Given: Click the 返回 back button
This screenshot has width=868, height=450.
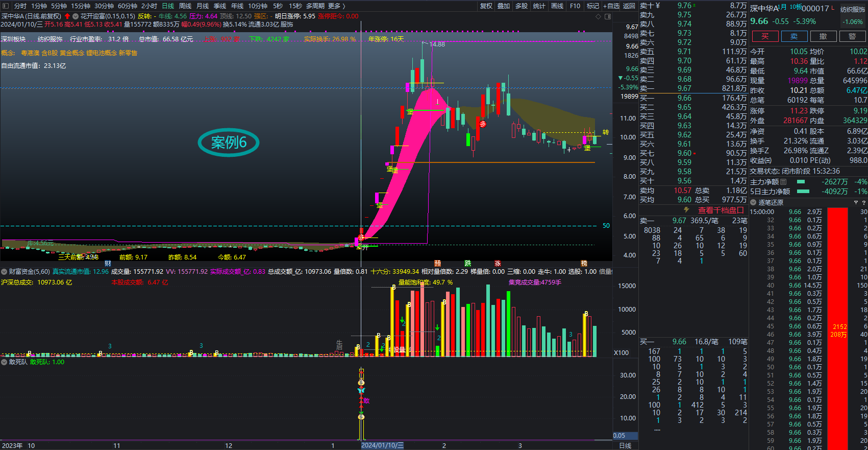Looking at the screenshot, I should [629, 6].
